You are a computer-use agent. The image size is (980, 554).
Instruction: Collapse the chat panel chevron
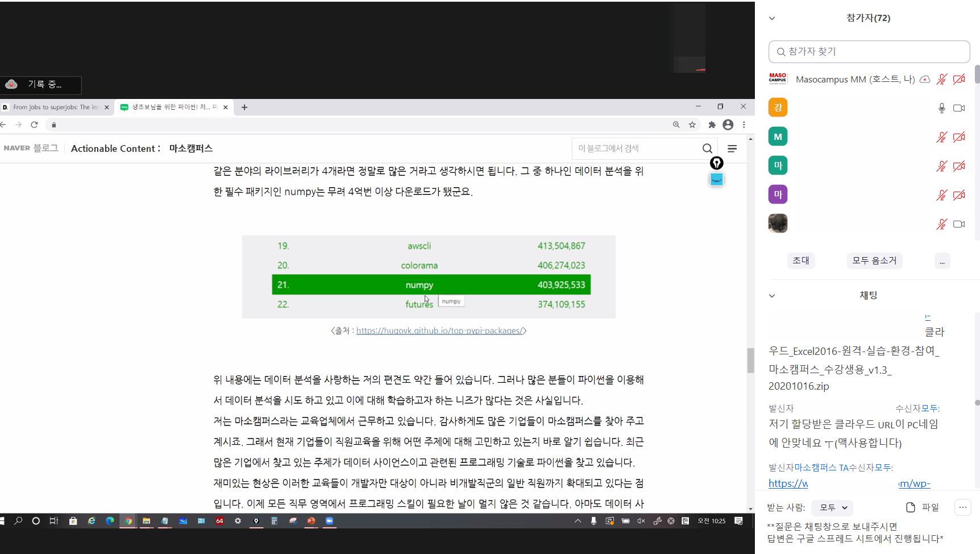[772, 296]
